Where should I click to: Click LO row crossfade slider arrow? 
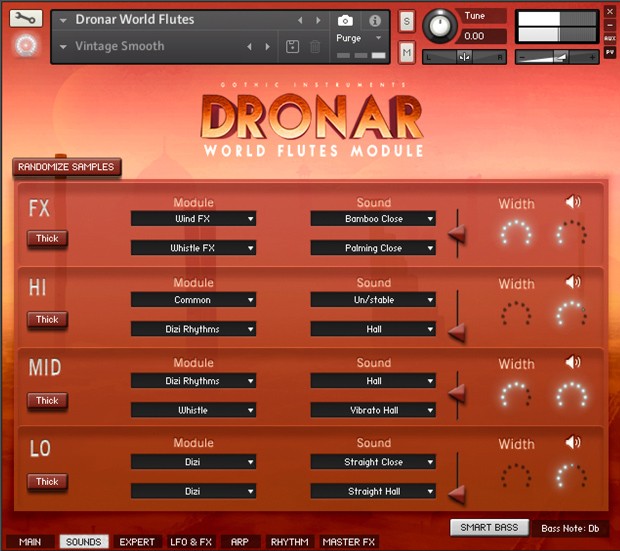tap(457, 494)
